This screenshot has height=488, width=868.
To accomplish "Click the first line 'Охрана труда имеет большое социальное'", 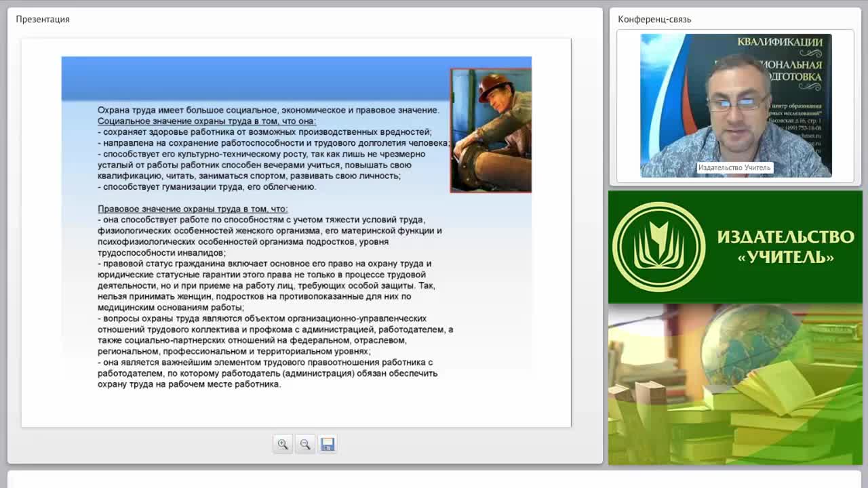I will point(269,110).
